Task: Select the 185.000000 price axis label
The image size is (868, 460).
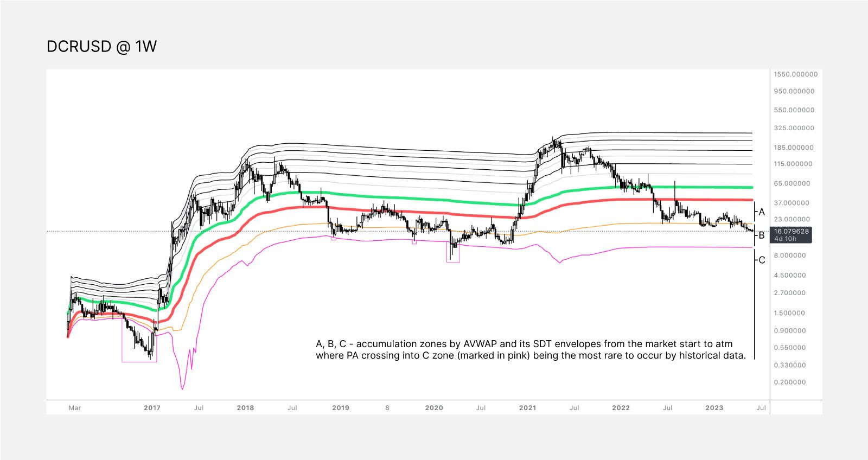Action: point(794,148)
